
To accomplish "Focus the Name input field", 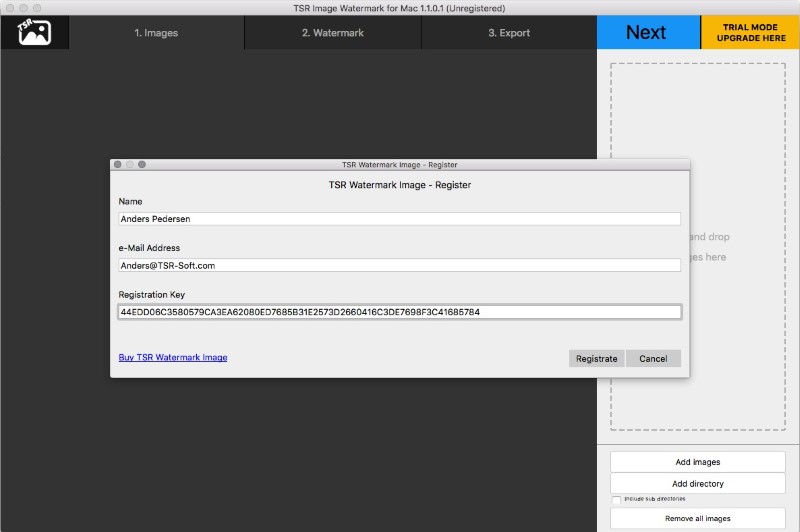I will point(399,219).
